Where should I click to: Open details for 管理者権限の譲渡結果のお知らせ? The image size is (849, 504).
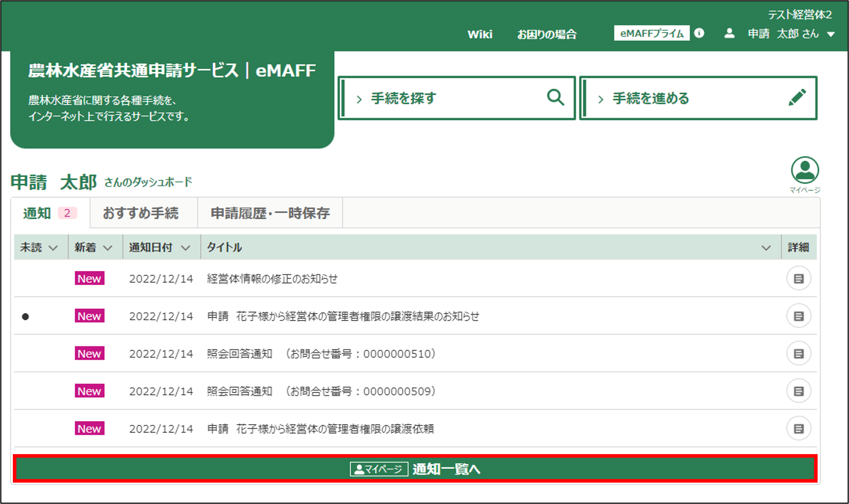[x=798, y=316]
